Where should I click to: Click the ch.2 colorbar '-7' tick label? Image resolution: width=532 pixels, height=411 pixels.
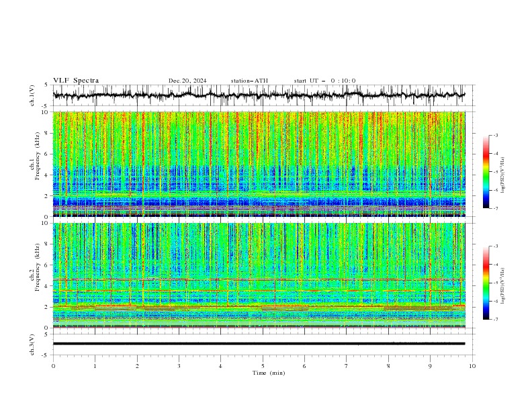[x=495, y=320]
